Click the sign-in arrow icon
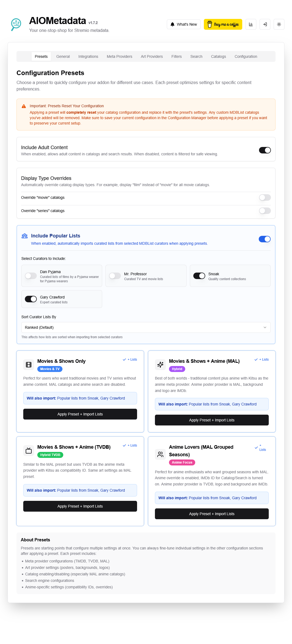The image size is (292, 644). click(x=265, y=24)
